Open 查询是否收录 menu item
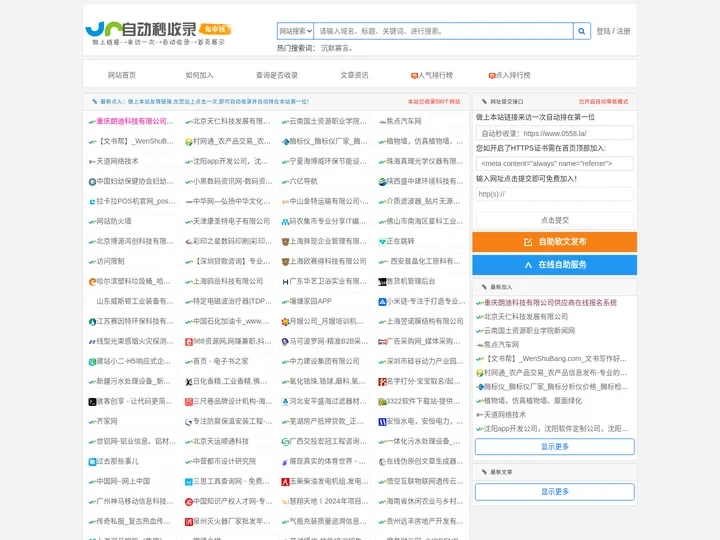Image resolution: width=720 pixels, height=540 pixels. tap(277, 75)
